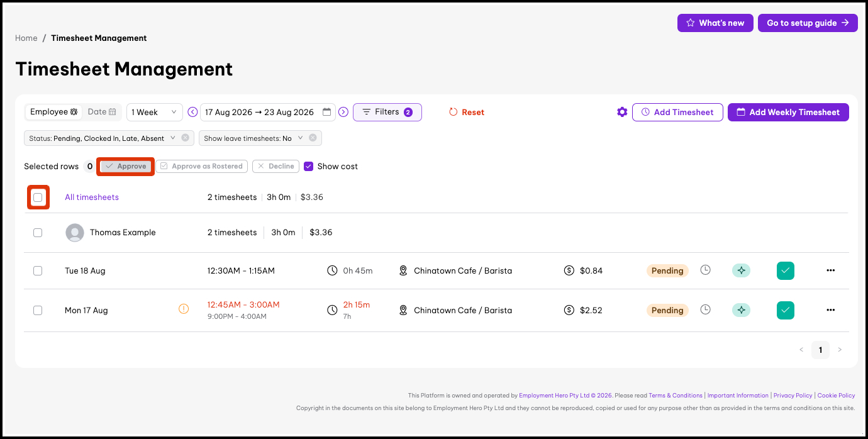The image size is (868, 439).
Task: Open more options for Tue 18 Aug
Action: [831, 270]
